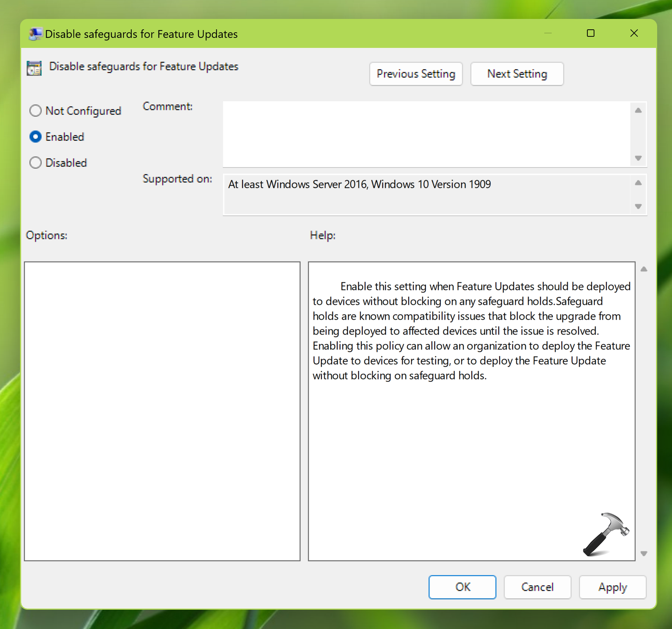Jump to the Next Setting
This screenshot has height=629, width=672.
pos(517,74)
